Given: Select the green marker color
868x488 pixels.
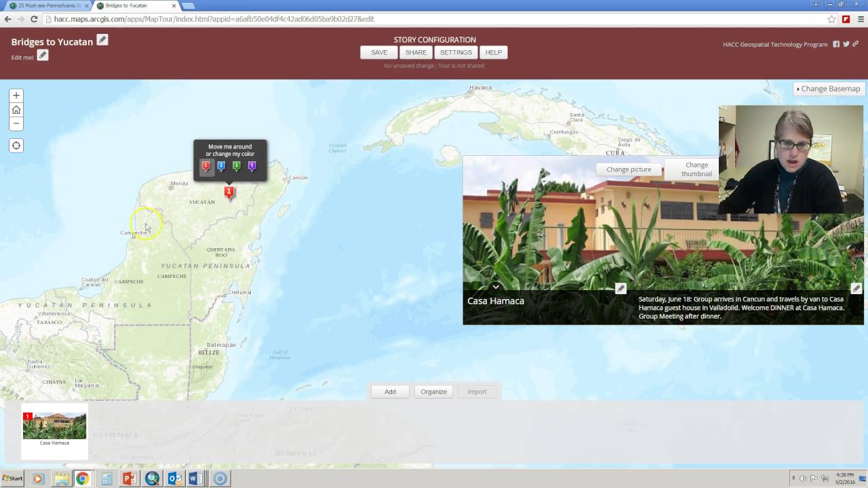Looking at the screenshot, I should (237, 166).
